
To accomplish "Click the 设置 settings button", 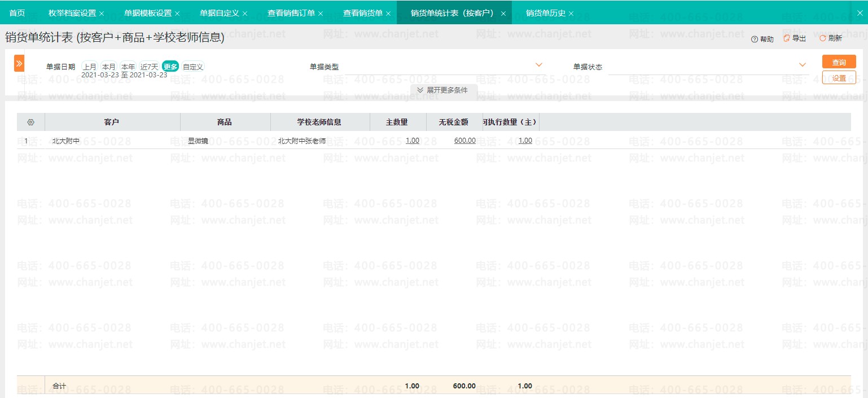I will 839,78.
